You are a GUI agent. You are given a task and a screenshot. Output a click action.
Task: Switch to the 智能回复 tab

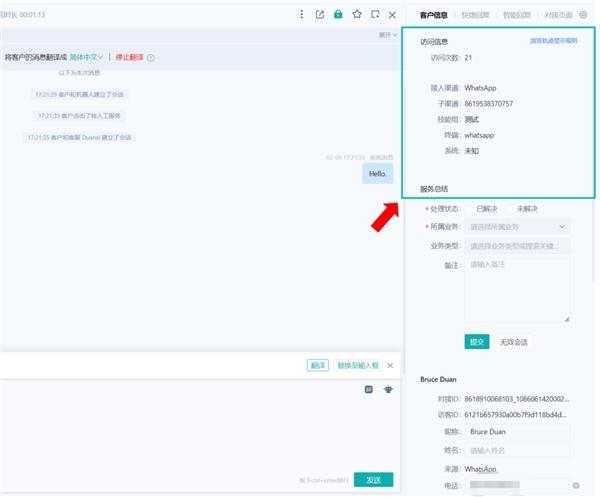click(x=517, y=15)
